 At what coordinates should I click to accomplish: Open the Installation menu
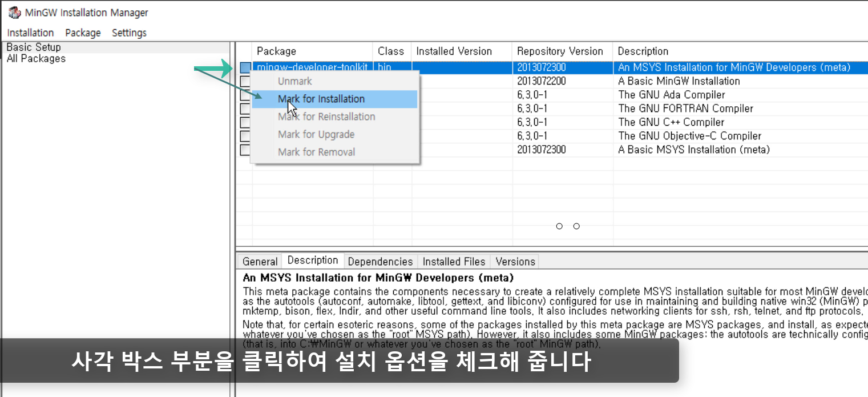pos(30,33)
